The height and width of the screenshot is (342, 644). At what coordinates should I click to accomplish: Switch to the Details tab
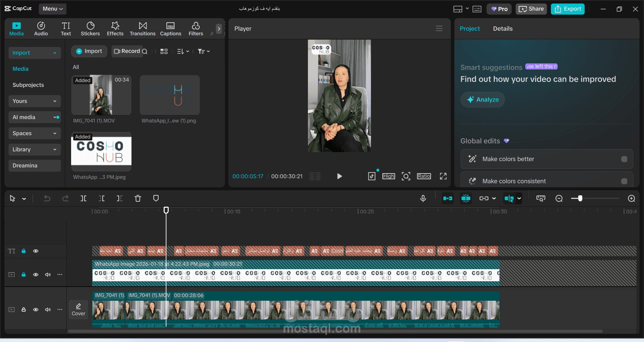click(503, 29)
